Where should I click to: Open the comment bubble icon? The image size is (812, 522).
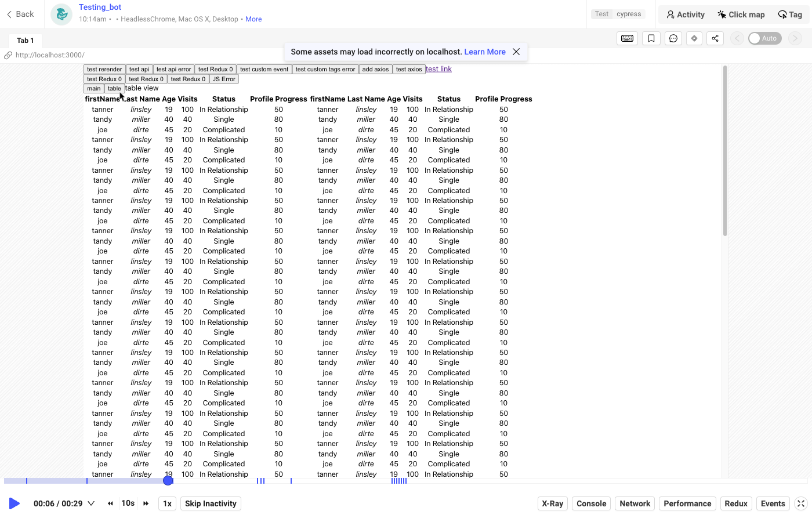tap(673, 38)
